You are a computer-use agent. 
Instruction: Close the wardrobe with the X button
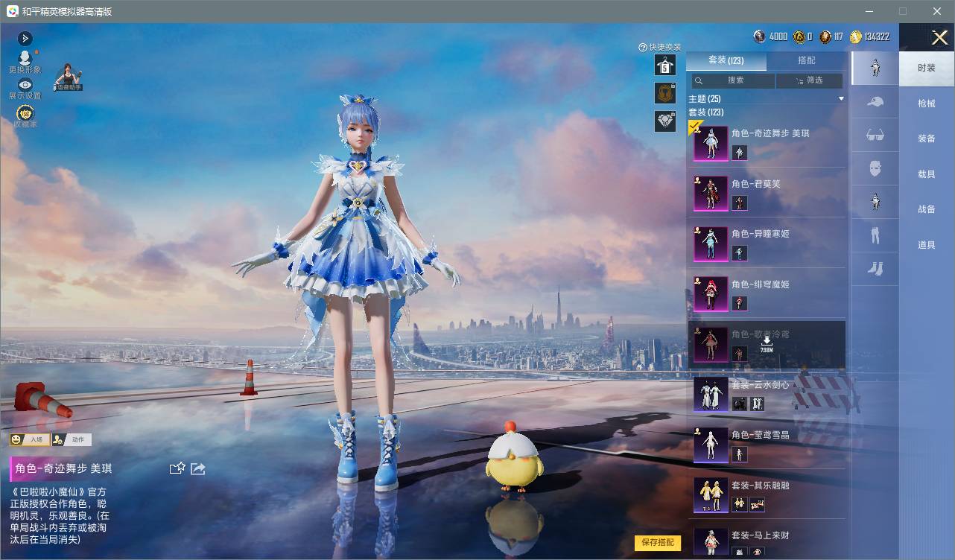click(940, 37)
